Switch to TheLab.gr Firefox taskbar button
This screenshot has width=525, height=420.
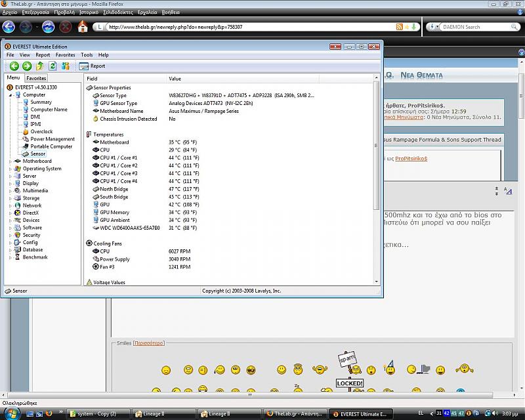click(x=295, y=414)
